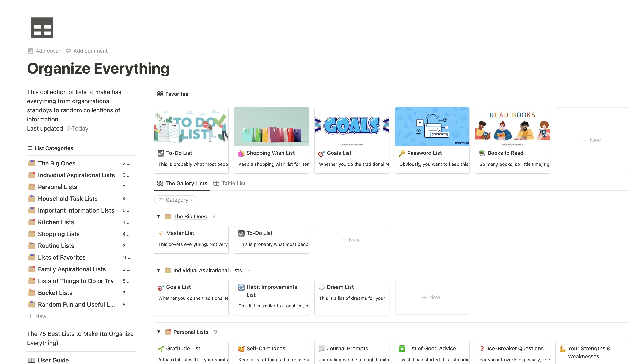Click the Add comment bubble icon
This screenshot has height=364, width=638.
coord(69,51)
